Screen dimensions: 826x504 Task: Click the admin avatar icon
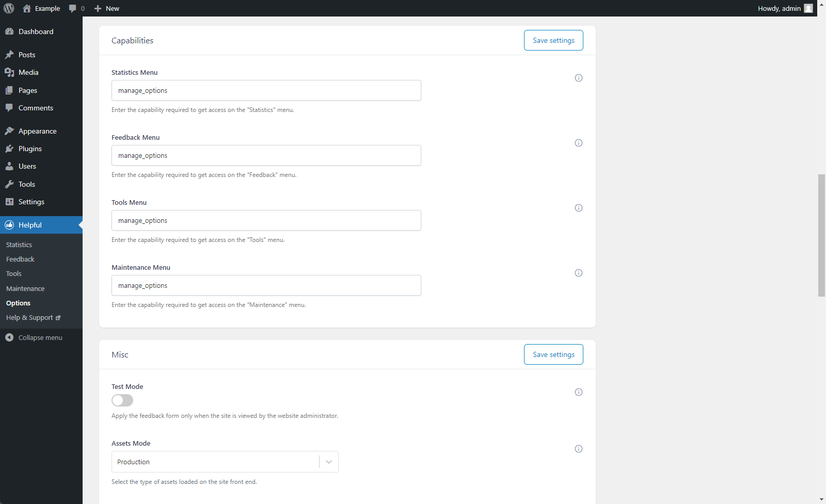[x=808, y=8]
